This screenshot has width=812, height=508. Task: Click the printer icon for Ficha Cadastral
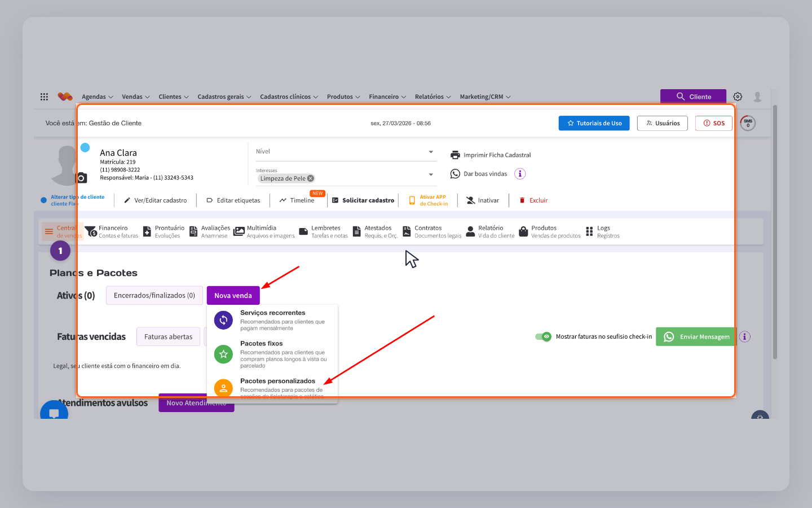[x=455, y=155]
